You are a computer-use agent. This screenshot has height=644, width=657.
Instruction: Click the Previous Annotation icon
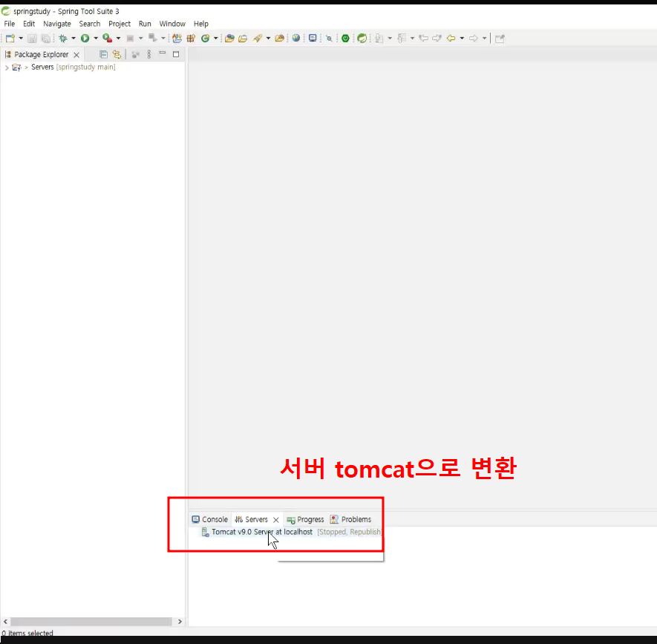pos(402,39)
